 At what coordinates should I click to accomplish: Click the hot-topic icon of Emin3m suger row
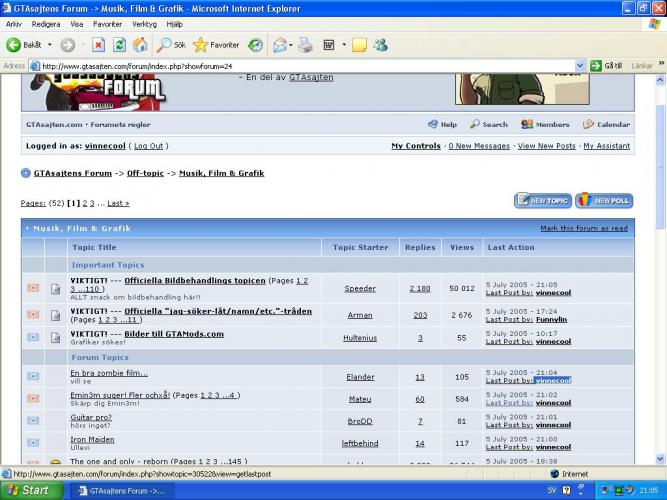tap(33, 398)
